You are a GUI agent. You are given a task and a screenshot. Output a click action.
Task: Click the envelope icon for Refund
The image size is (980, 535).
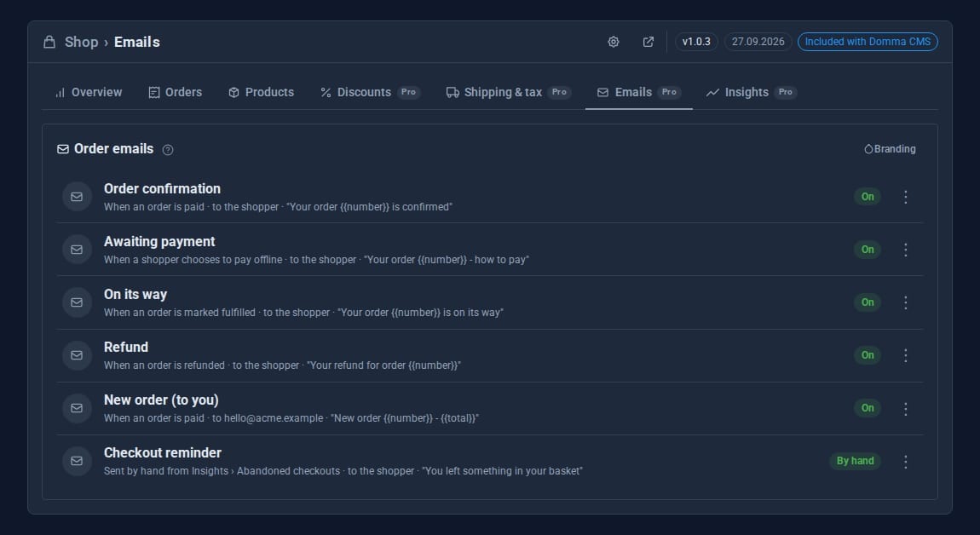click(x=77, y=355)
